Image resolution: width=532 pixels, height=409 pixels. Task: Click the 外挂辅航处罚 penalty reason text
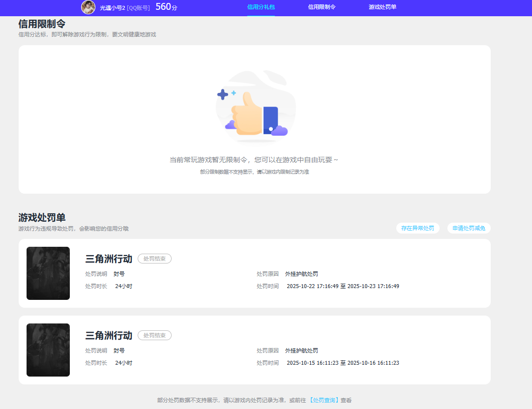302,274
